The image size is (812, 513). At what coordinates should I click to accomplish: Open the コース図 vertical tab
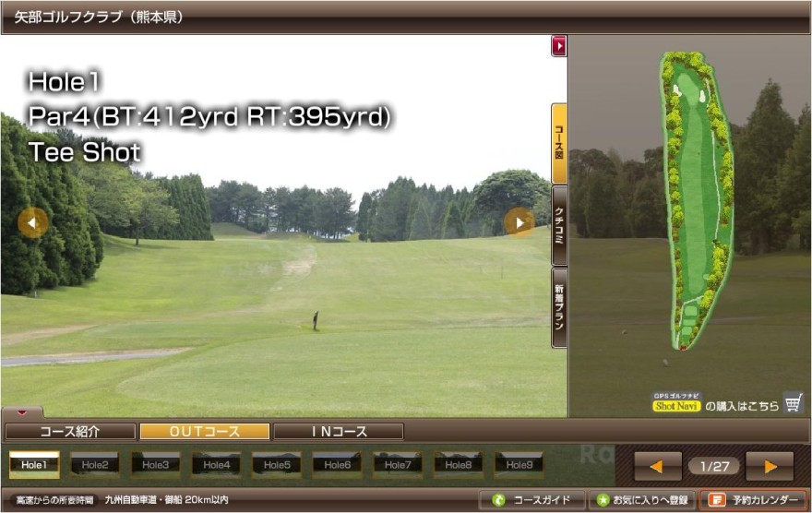(558, 143)
